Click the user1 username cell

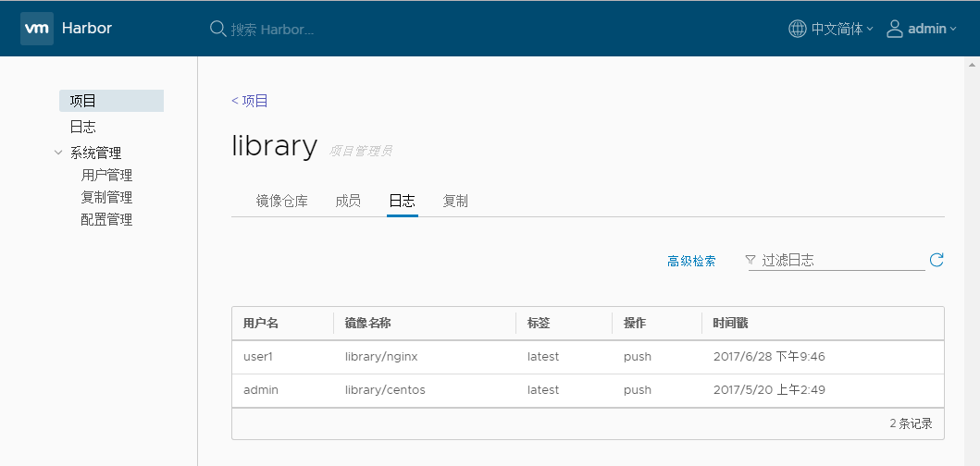tap(258, 357)
